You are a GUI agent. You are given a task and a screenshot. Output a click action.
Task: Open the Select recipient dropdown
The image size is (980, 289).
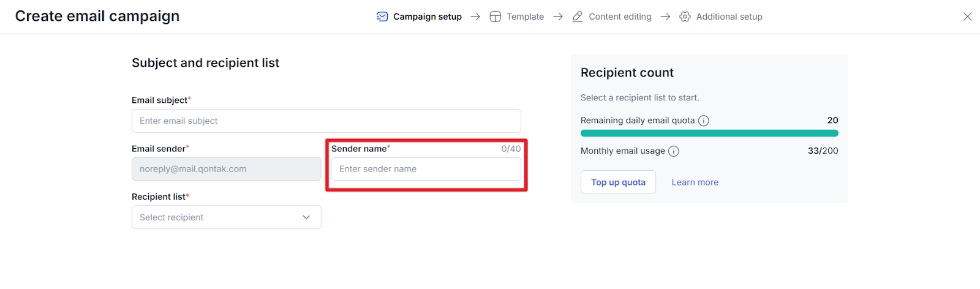[226, 217]
